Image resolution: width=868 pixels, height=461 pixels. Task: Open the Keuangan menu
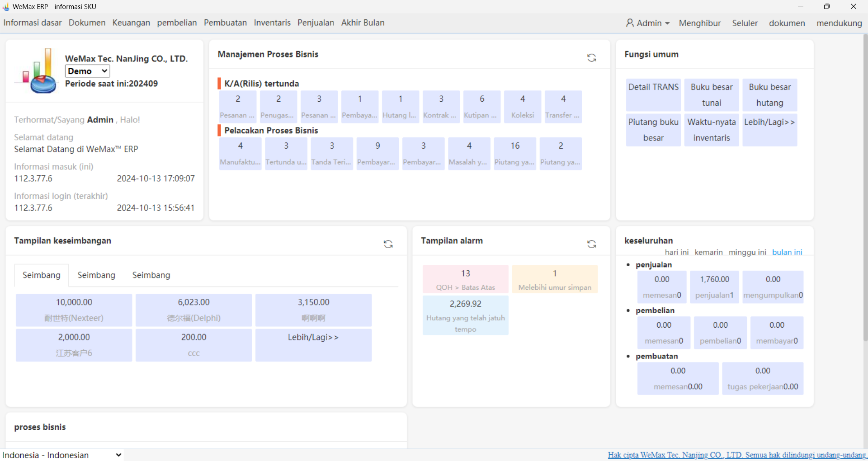pyautogui.click(x=131, y=23)
